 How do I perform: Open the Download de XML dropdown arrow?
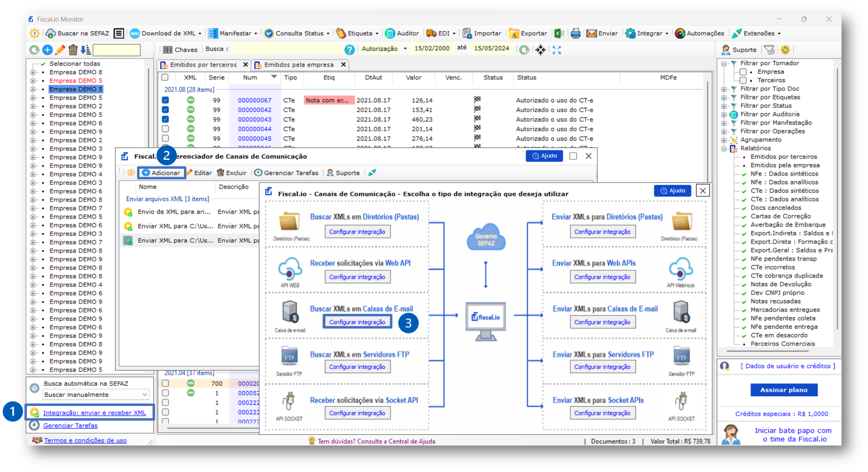pyautogui.click(x=200, y=34)
